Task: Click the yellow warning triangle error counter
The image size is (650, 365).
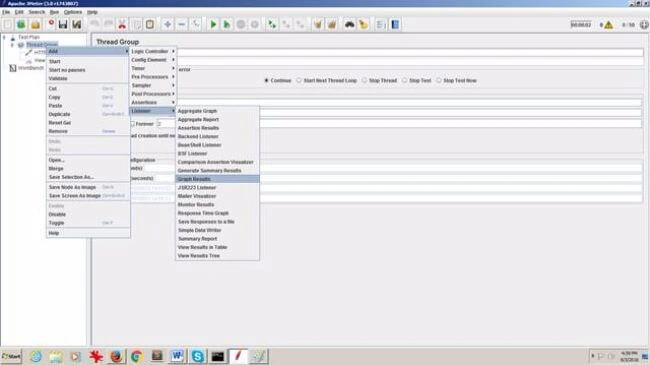Action: (609, 25)
